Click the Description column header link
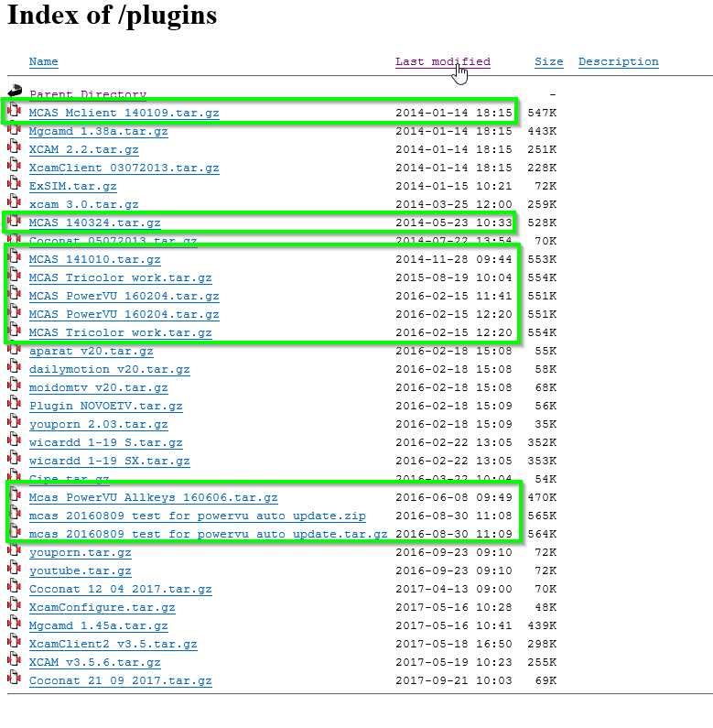713x728 pixels. [x=619, y=61]
